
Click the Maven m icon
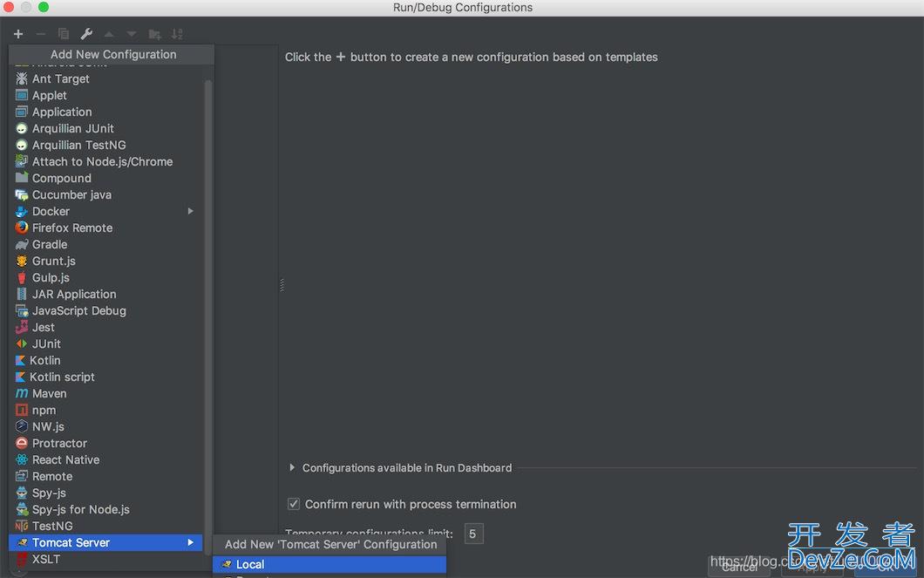click(x=22, y=393)
